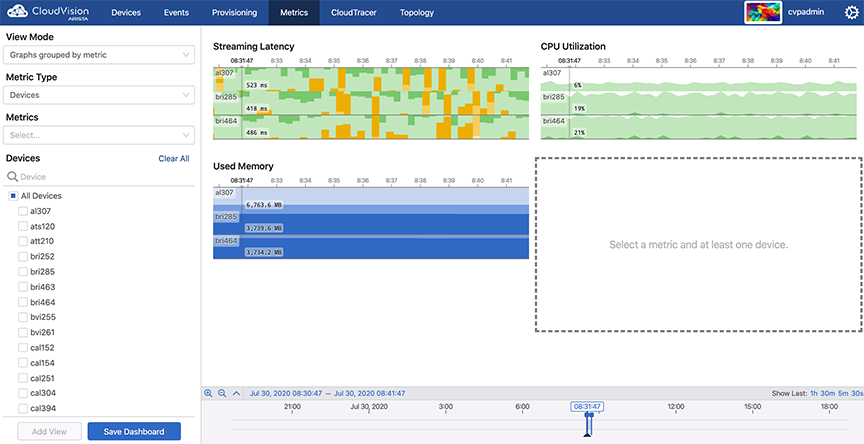Open the settings gear icon

[x=851, y=12]
